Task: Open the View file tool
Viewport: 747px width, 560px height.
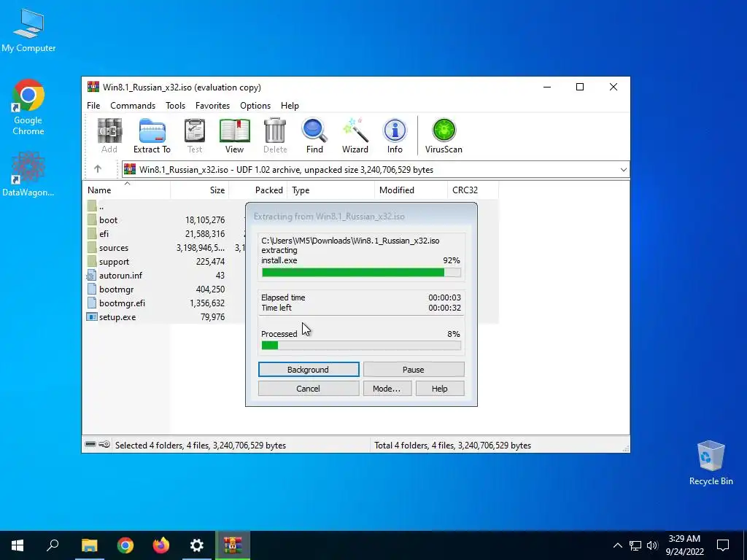Action: pos(234,136)
